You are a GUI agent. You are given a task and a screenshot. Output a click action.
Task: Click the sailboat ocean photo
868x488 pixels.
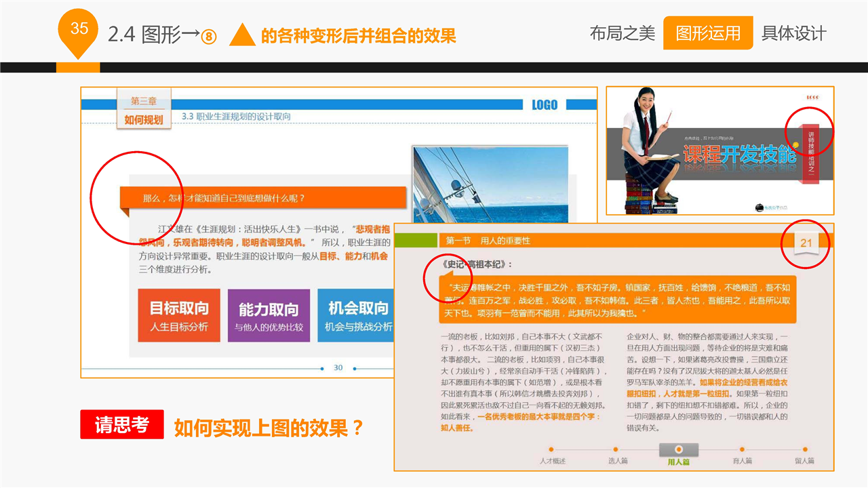[490, 183]
